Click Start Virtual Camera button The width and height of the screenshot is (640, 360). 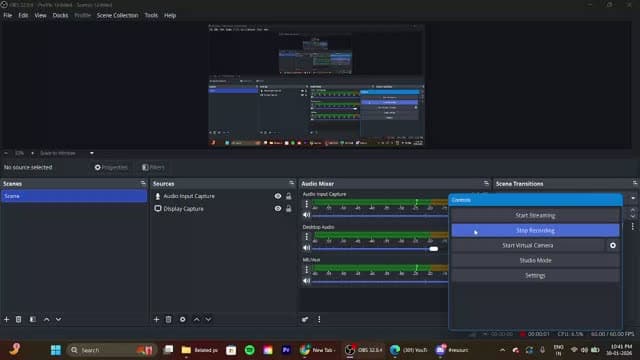point(528,245)
